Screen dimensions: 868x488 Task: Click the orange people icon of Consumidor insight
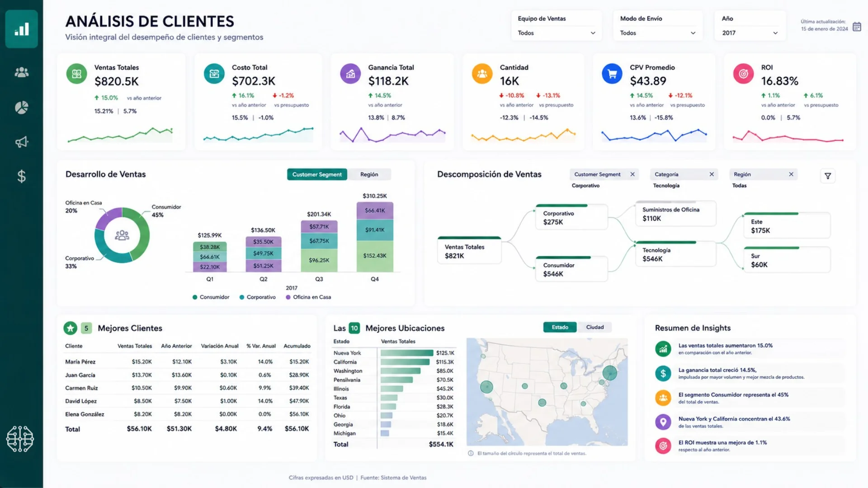coord(663,398)
